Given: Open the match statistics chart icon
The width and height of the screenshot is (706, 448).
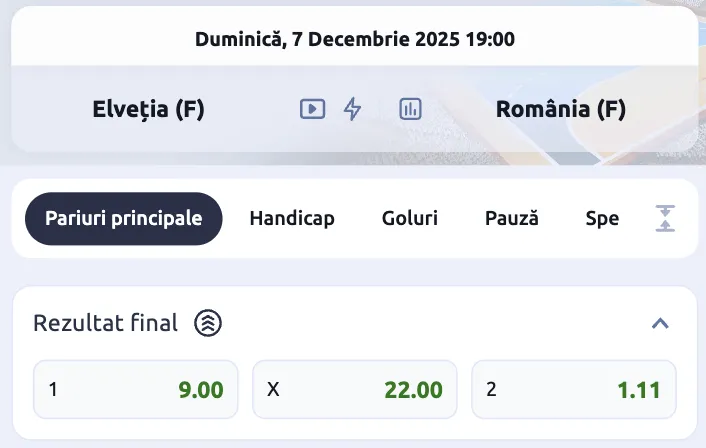Looking at the screenshot, I should point(410,109).
